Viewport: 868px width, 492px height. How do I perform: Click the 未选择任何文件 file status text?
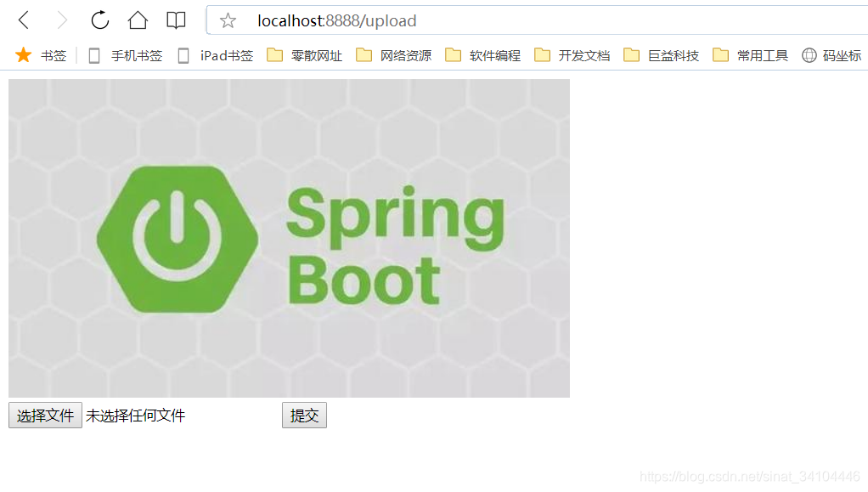136,416
